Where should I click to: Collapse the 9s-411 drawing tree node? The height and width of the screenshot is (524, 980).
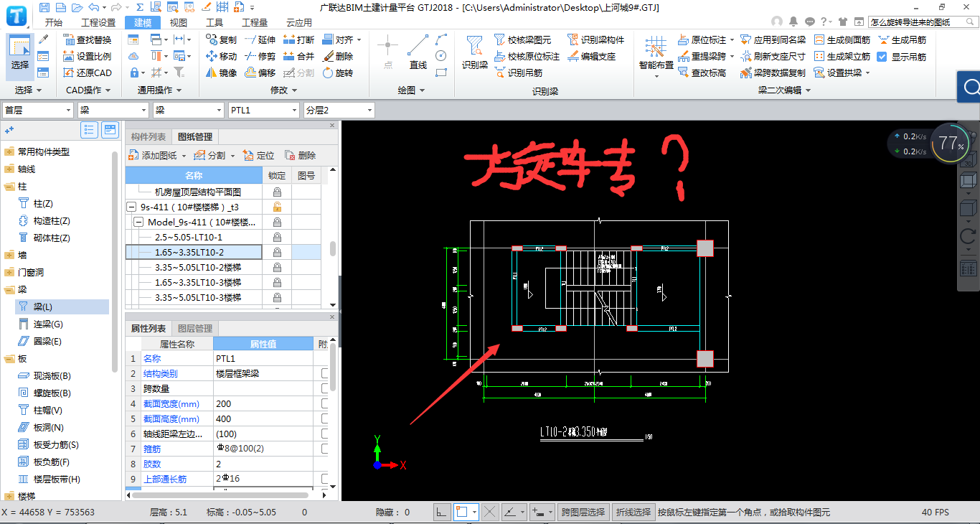(x=132, y=207)
